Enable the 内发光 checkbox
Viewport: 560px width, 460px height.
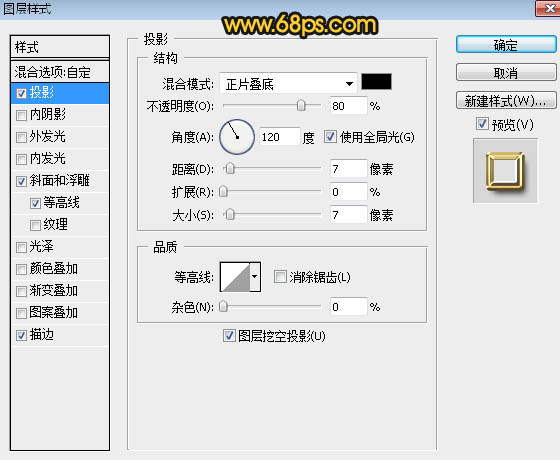(x=21, y=159)
